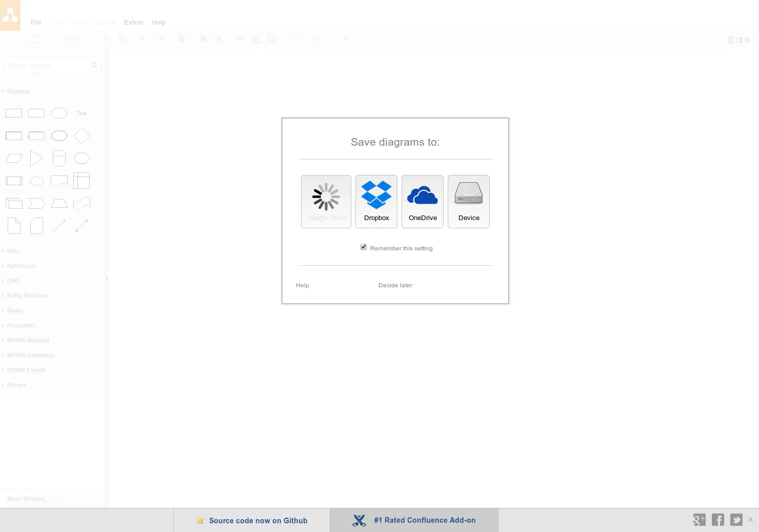
Task: Expand the BPMN Events section
Action: (26, 370)
